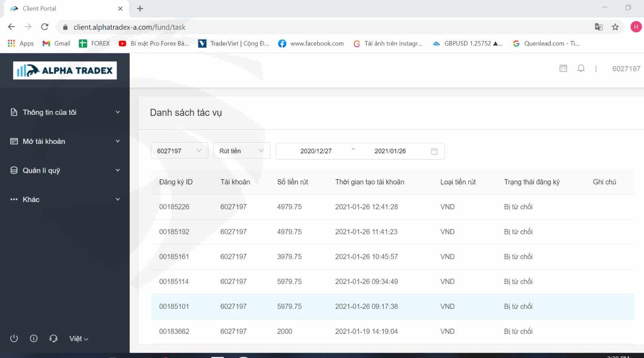Click the Google Translate icon in address bar
This screenshot has width=644, height=358.
coord(599,27)
